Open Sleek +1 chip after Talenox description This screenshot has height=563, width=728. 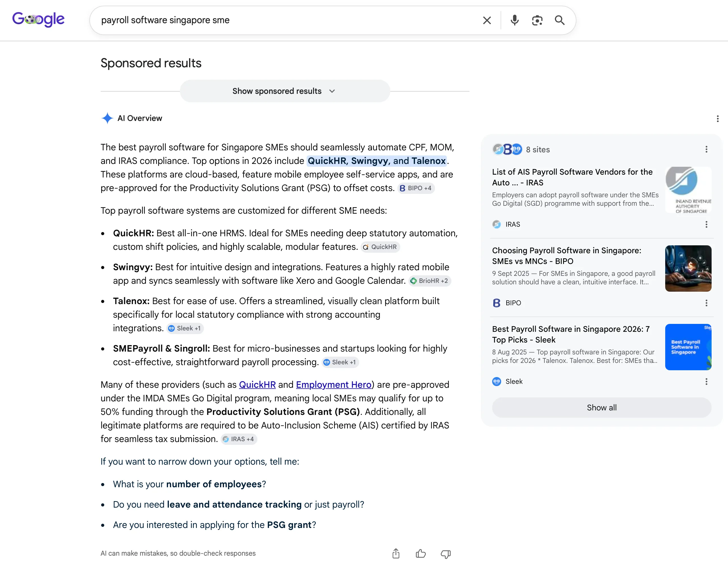pos(185,328)
